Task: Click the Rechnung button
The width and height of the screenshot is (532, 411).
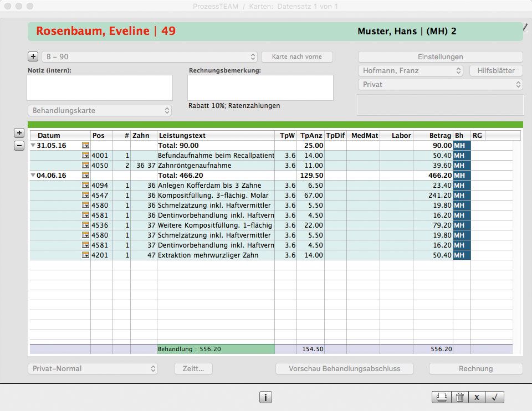Action: pos(475,369)
